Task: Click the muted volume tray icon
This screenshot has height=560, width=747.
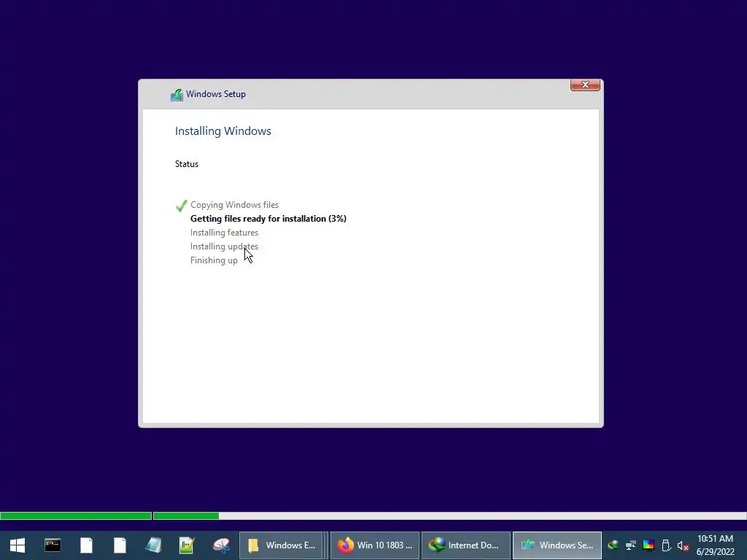Action: [683, 545]
